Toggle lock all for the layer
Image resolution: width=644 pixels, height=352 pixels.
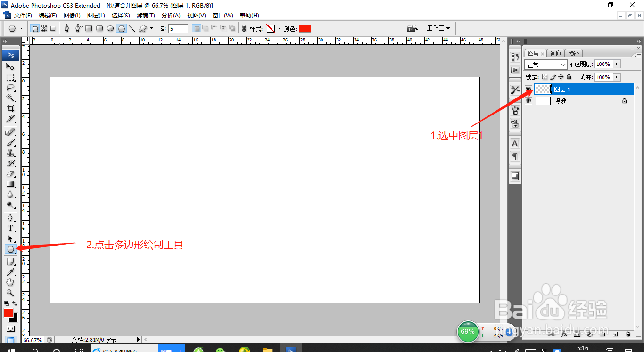569,77
